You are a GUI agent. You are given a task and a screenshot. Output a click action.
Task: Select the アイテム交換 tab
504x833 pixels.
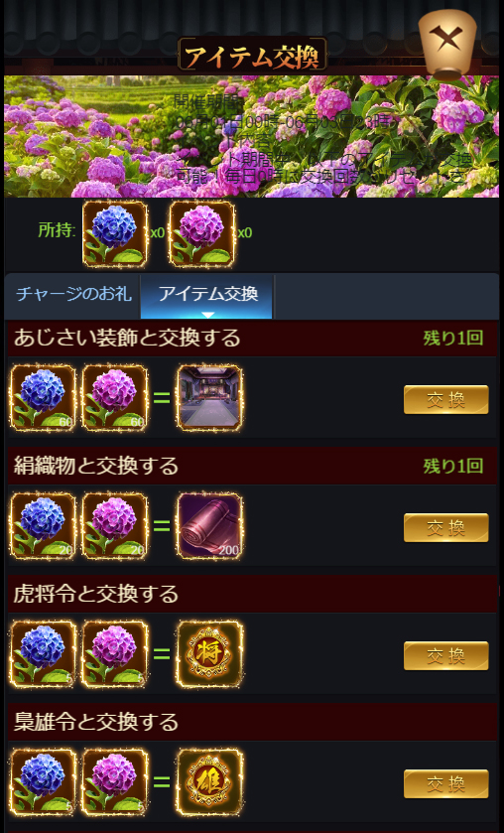(207, 296)
